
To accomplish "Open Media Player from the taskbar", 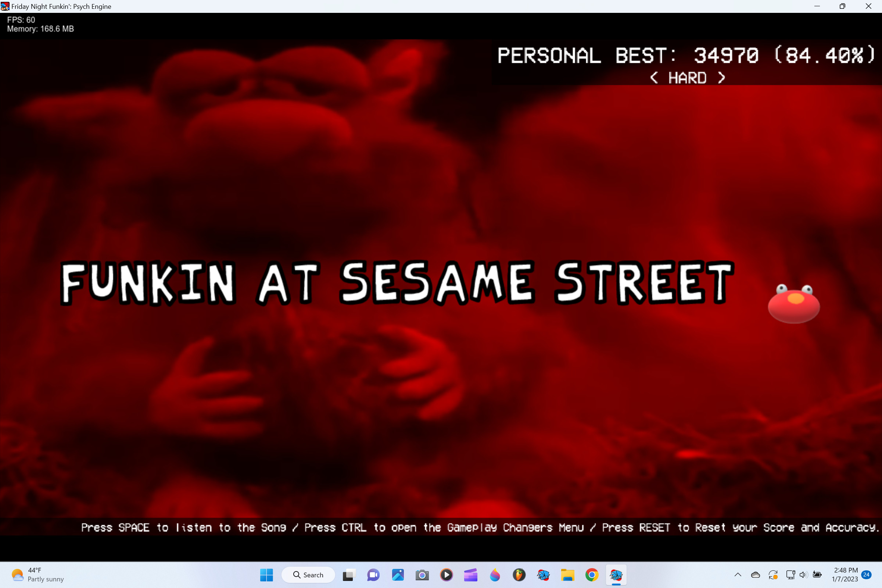I will pos(446,575).
